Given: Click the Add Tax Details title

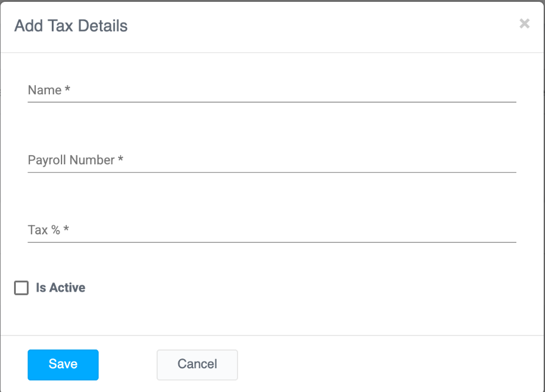Looking at the screenshot, I should 71,26.
